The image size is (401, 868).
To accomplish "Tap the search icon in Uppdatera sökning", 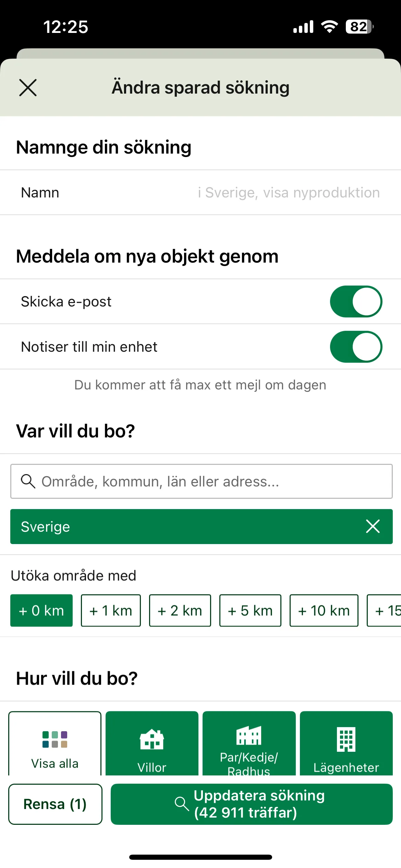I will click(182, 804).
